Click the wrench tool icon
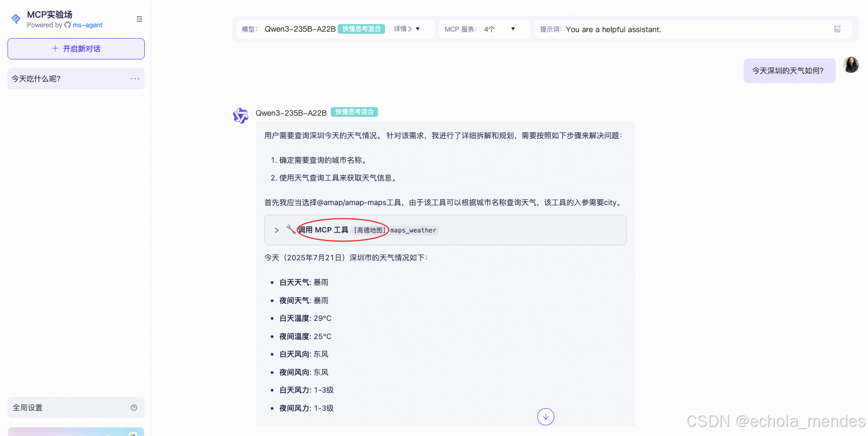Image resolution: width=868 pixels, height=436 pixels. (291, 229)
